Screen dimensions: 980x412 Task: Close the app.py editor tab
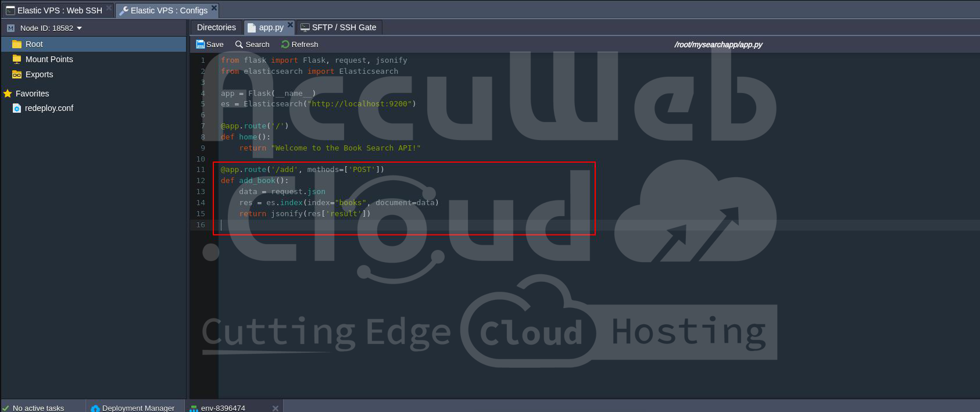290,24
